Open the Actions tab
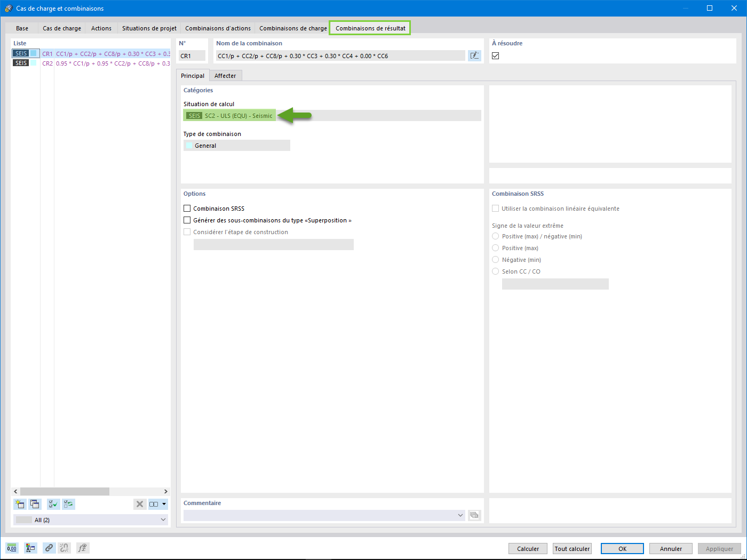Screen dimensions: 747x560 point(101,28)
